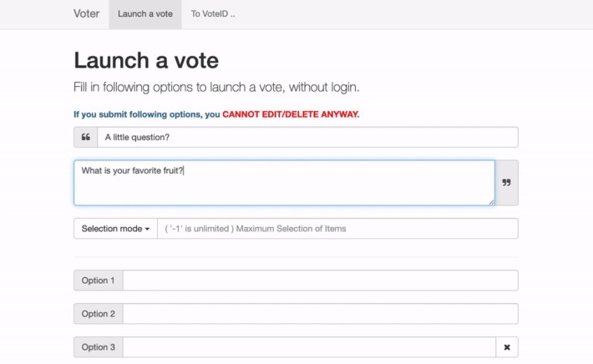Click into the favorite fruit description textarea

click(284, 183)
